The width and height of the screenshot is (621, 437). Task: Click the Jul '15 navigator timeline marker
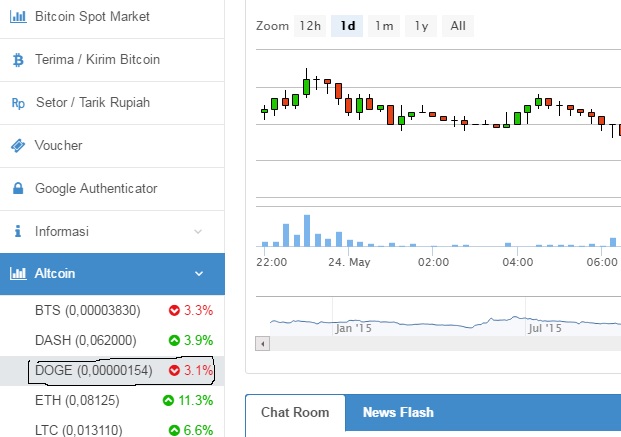(x=545, y=328)
